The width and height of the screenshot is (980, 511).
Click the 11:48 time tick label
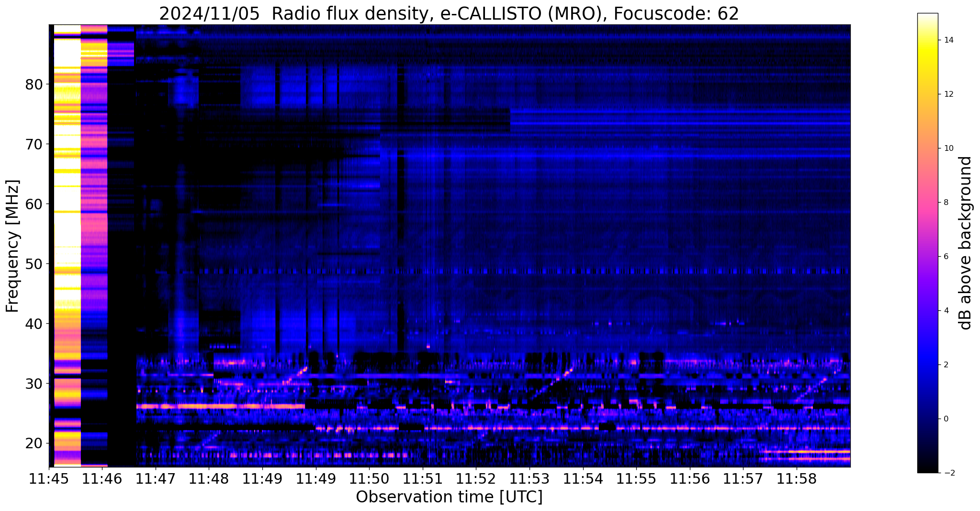tap(209, 479)
